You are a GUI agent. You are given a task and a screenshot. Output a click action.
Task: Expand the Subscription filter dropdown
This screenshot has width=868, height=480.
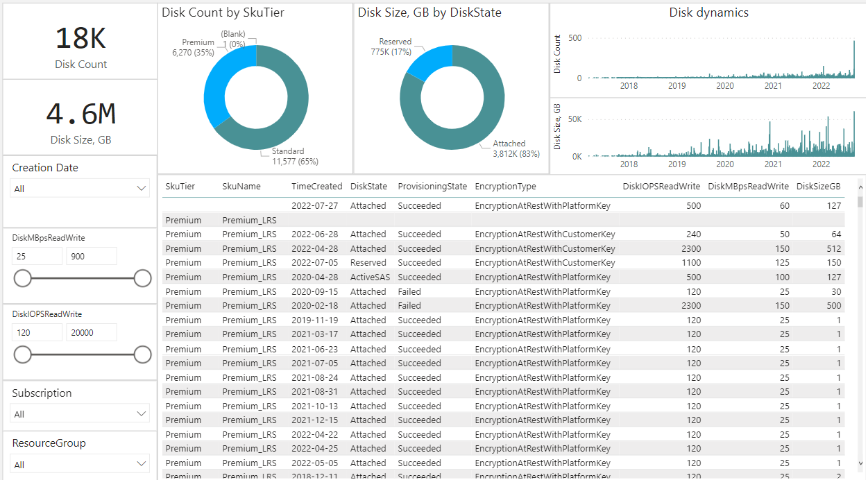pos(80,414)
